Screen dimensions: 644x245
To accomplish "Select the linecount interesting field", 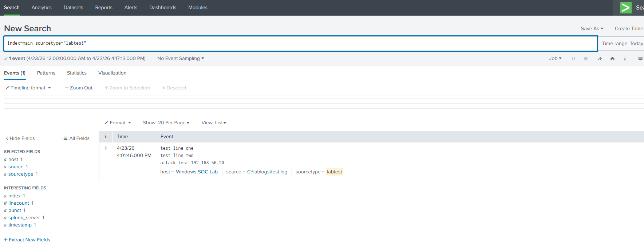I will tap(19, 203).
